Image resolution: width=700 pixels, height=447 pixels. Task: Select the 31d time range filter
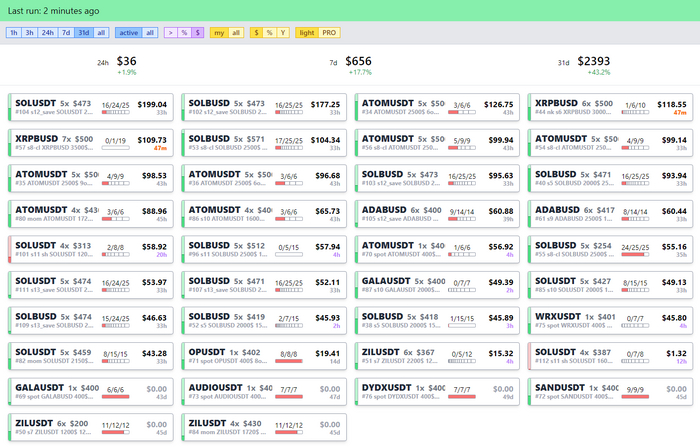[84, 33]
